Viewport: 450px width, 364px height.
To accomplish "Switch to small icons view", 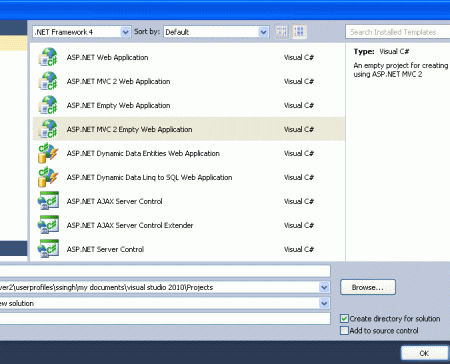I will click(282, 32).
